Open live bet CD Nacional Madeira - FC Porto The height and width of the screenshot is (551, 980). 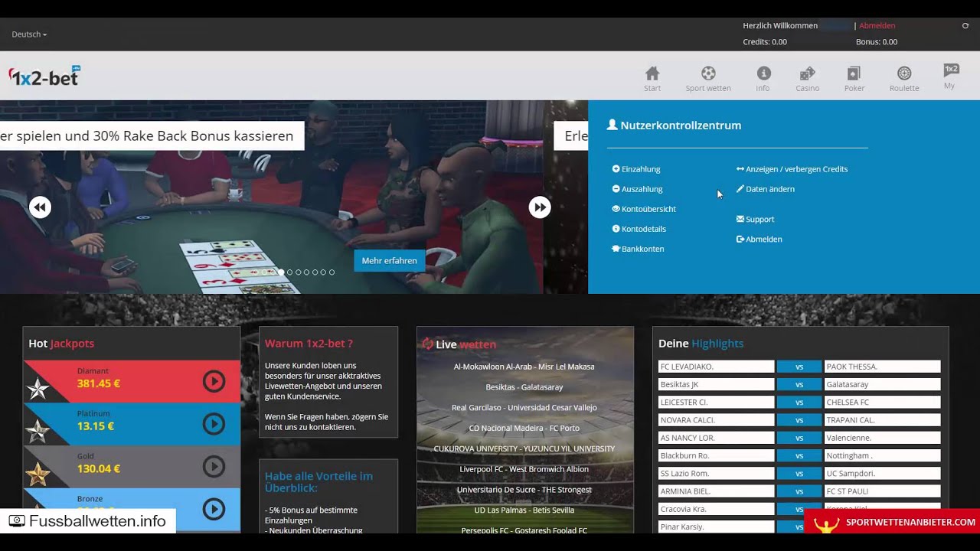(524, 428)
